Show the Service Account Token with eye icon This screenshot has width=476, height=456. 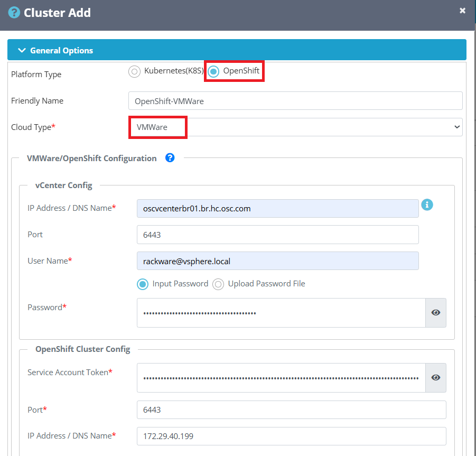(436, 378)
